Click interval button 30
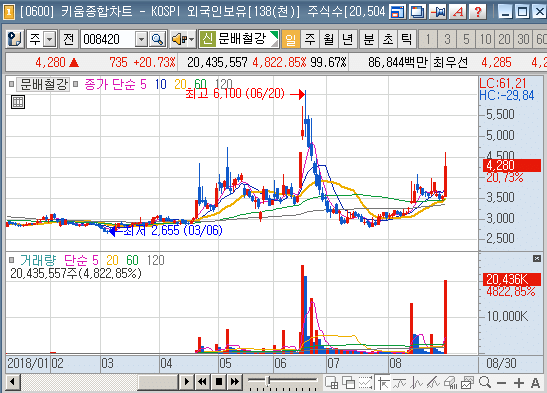The width and height of the screenshot is (547, 393). (x=523, y=39)
